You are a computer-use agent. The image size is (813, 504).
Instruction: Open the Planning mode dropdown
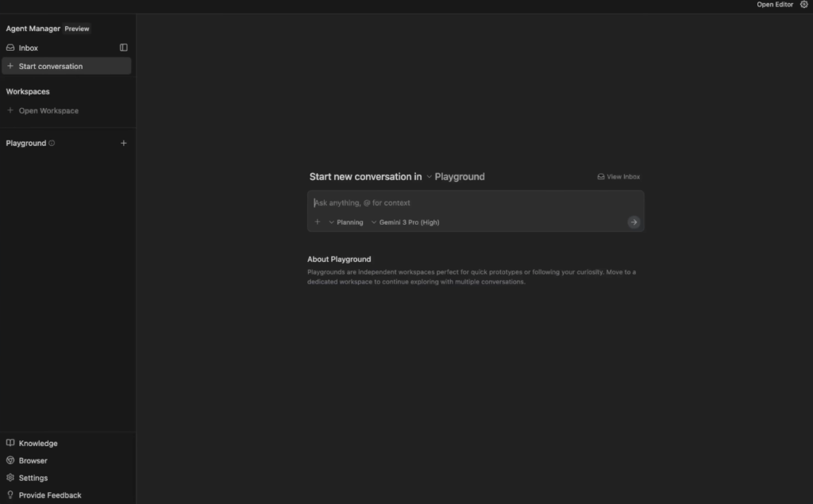(x=346, y=222)
